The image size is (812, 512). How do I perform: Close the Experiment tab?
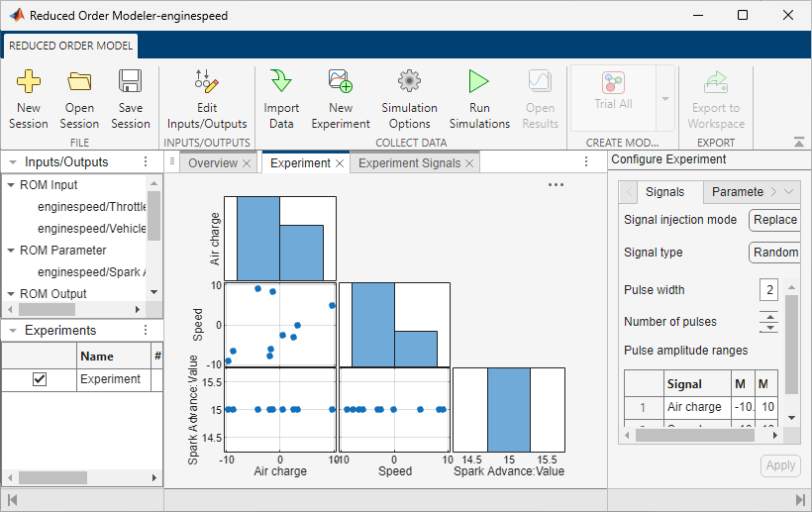[x=340, y=163]
